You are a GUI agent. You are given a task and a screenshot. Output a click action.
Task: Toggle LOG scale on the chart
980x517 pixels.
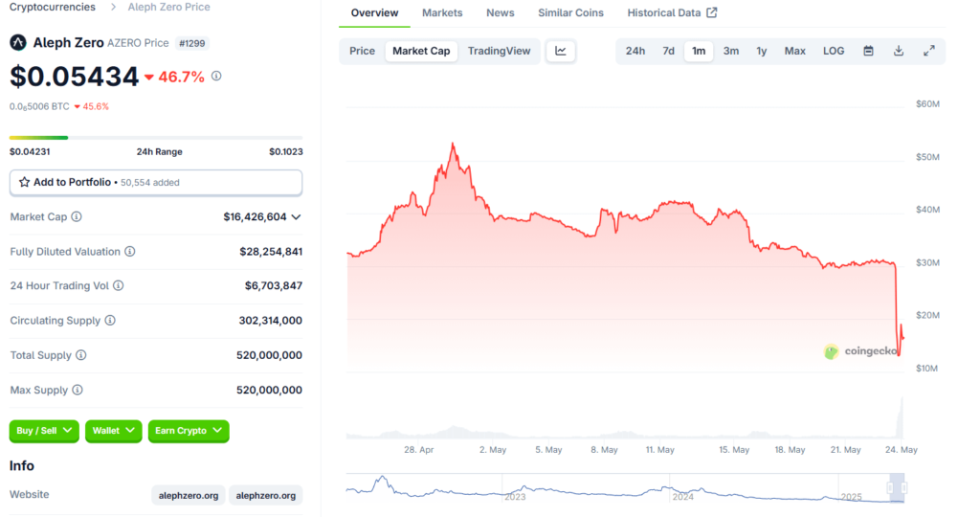tap(834, 52)
